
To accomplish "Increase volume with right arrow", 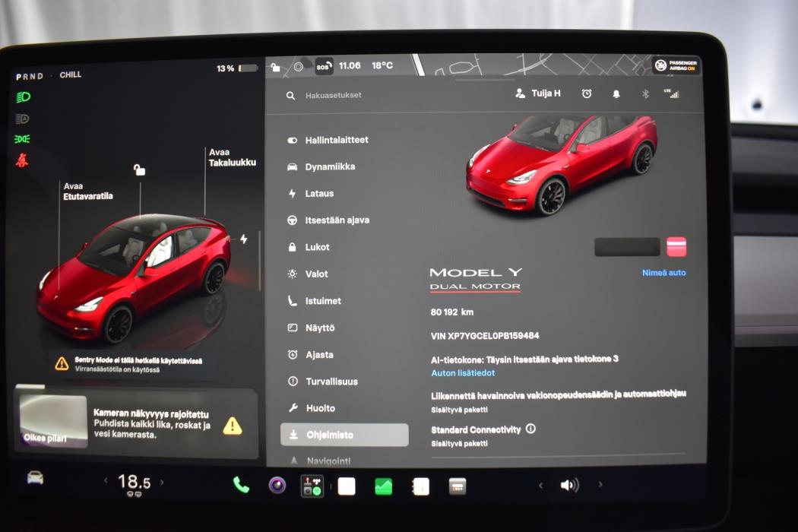I will pyautogui.click(x=600, y=485).
